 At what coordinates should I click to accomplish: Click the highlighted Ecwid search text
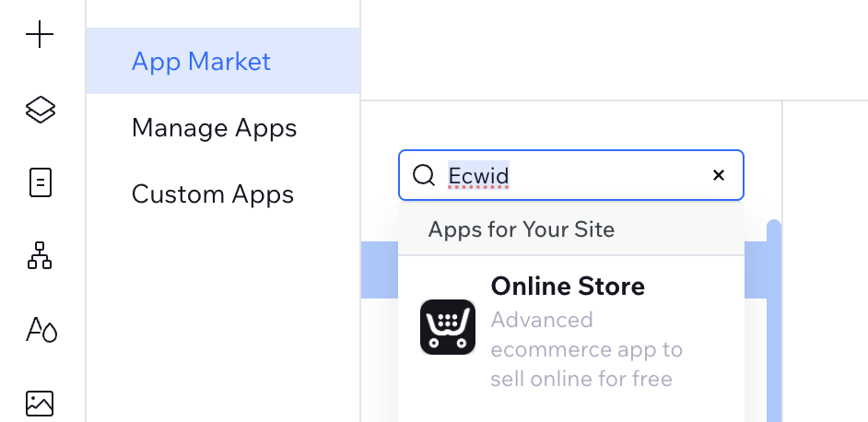[478, 175]
